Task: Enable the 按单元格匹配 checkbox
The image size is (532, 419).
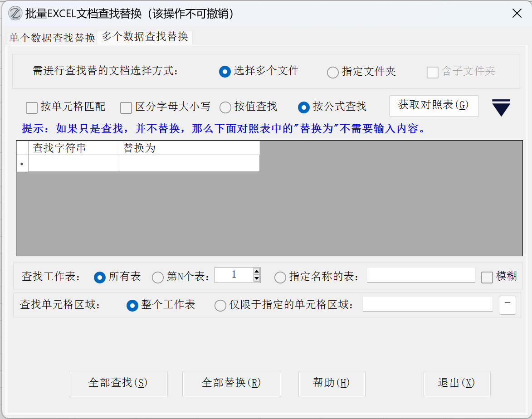Action: (32, 108)
